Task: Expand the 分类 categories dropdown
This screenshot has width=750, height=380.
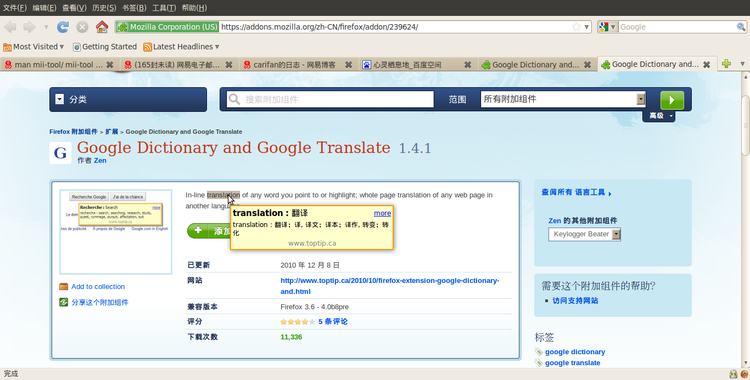Action: [x=128, y=99]
